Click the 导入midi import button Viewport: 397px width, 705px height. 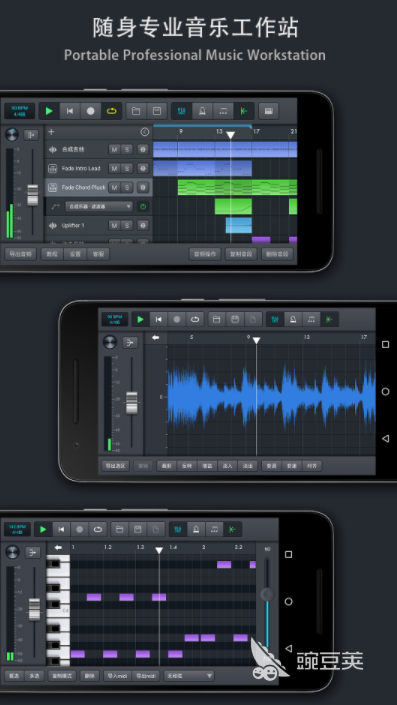click(x=118, y=675)
